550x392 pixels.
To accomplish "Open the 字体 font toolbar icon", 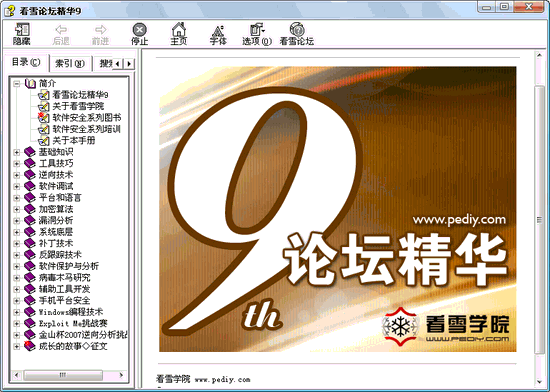I will click(x=218, y=30).
